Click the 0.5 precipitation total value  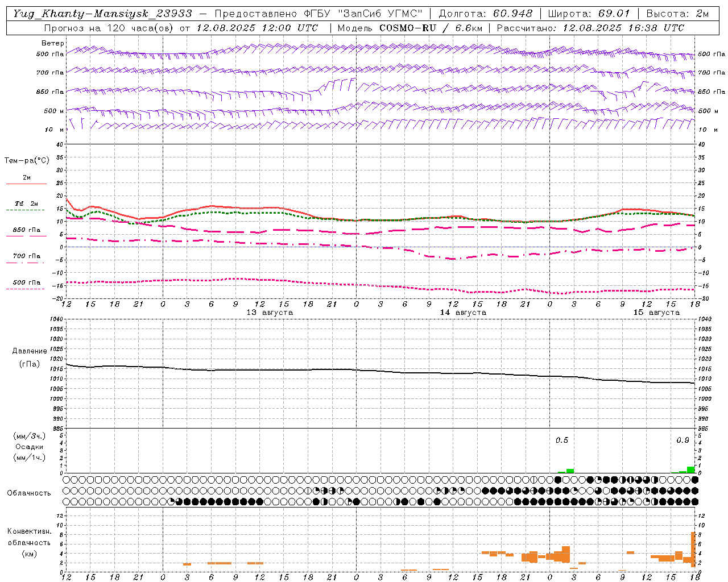point(562,440)
